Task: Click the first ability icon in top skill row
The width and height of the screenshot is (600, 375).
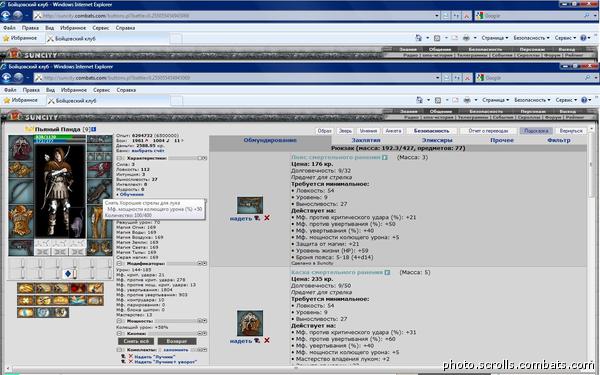Action: (x=26, y=288)
